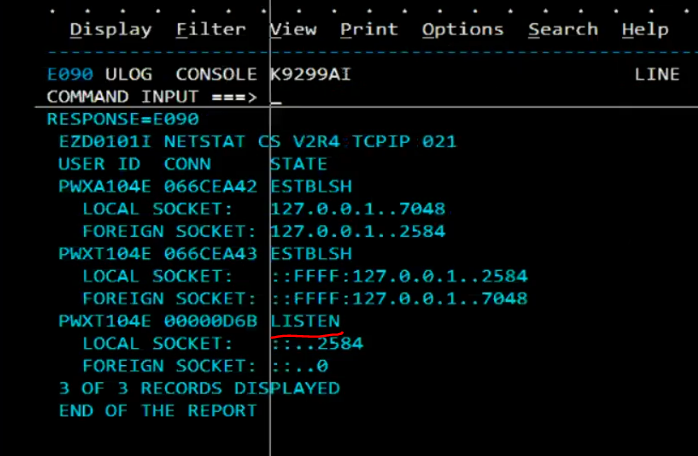
Task: Open the Help menu
Action: [x=645, y=29]
